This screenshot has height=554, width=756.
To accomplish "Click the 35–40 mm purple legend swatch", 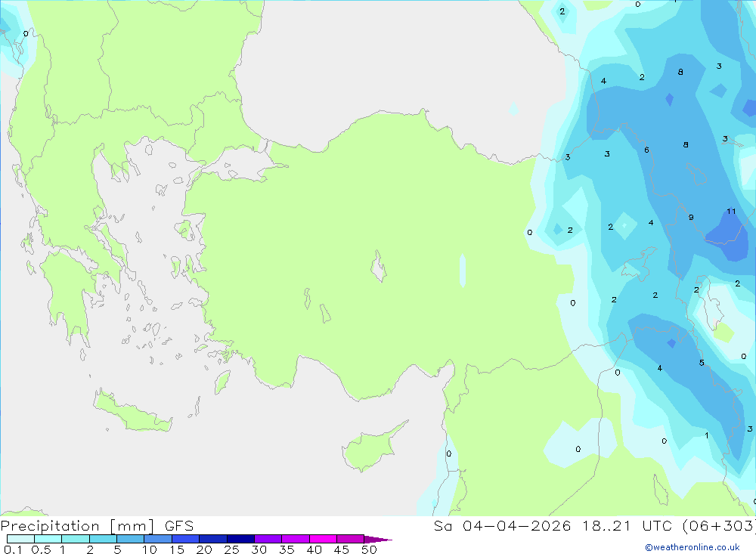I will pyautogui.click(x=296, y=539).
